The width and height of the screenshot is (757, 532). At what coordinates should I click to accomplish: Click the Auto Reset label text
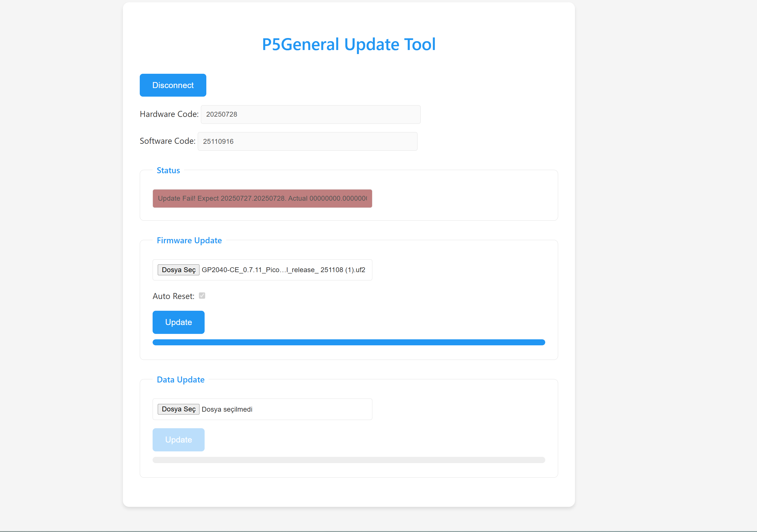click(173, 296)
